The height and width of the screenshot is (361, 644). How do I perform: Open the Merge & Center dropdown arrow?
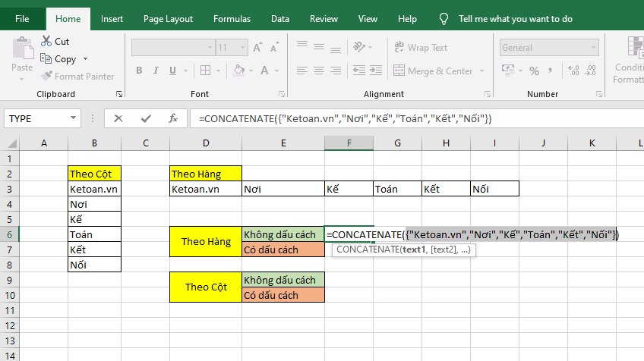[x=480, y=71]
